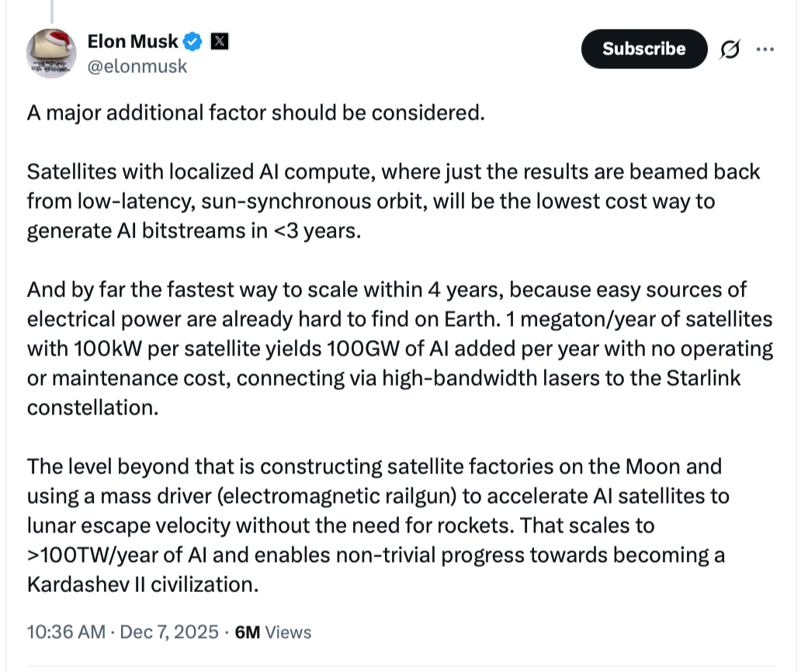Click the X affiliate badge beside name
Image resolution: width=801 pixels, height=672 pixels.
coord(220,42)
